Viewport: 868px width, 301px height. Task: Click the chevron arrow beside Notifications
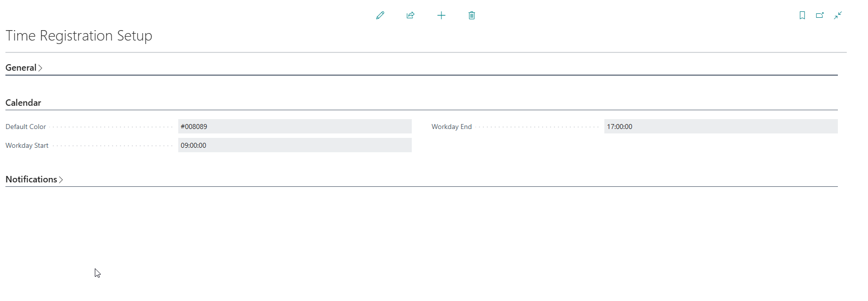[x=61, y=180]
